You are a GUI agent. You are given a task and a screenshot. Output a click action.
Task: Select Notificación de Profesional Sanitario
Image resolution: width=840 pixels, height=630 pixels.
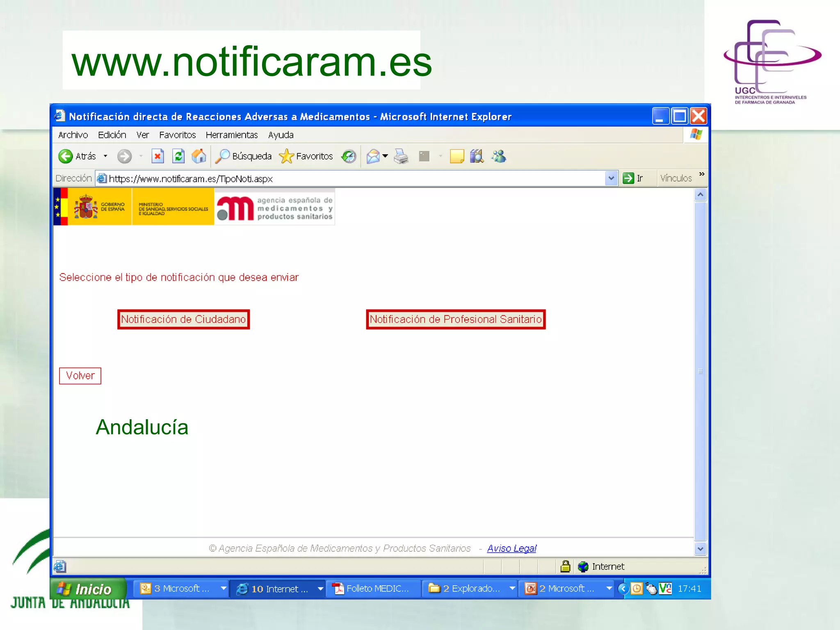pos(456,319)
